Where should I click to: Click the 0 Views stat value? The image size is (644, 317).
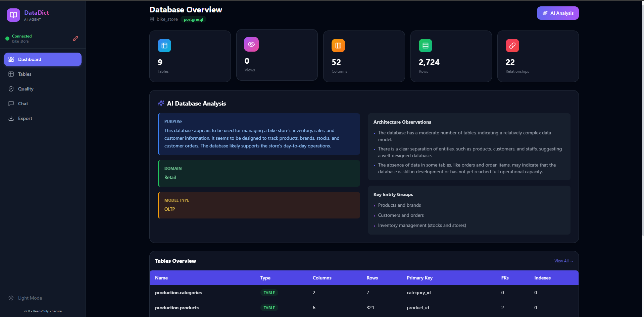tap(247, 61)
